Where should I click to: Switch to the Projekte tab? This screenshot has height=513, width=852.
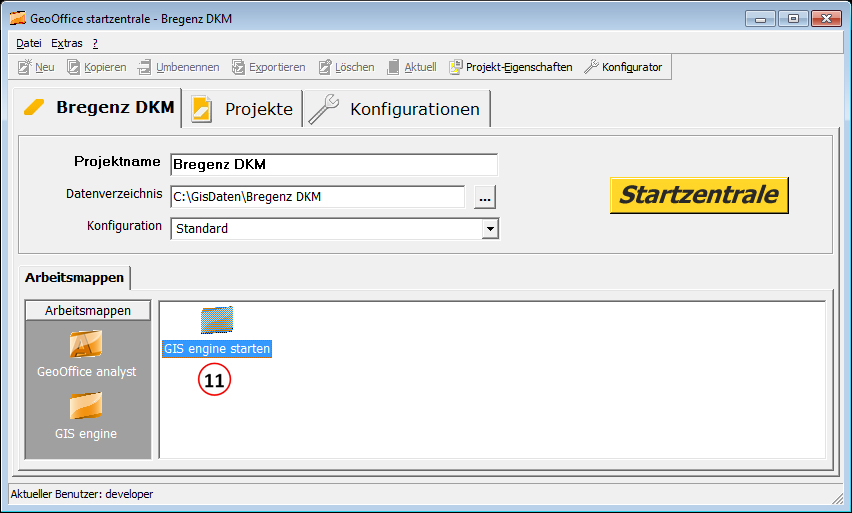coord(244,109)
